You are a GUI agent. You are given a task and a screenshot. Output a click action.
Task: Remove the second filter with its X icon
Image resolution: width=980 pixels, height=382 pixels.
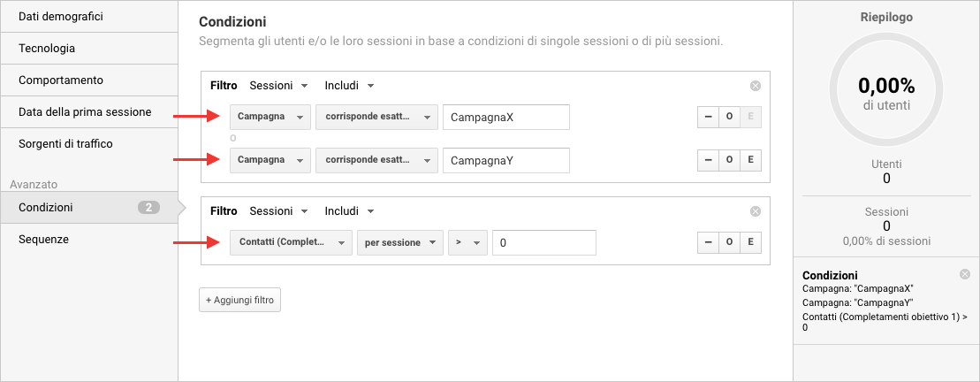coord(755,211)
